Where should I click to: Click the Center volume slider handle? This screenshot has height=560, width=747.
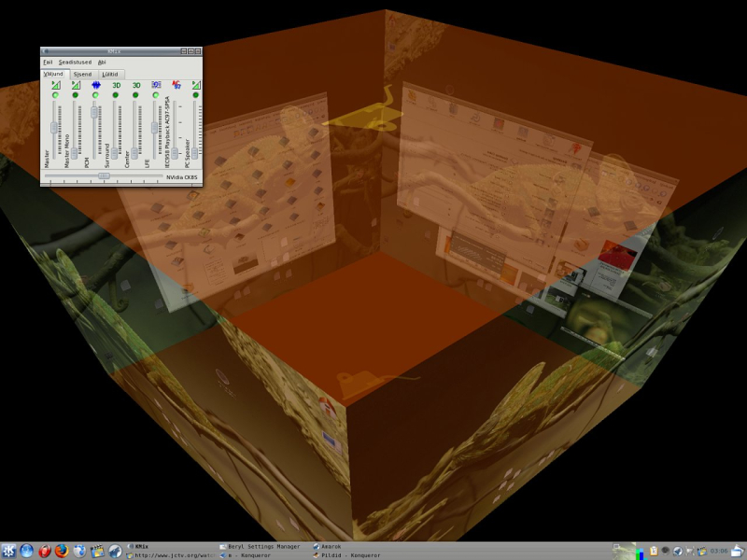(134, 153)
